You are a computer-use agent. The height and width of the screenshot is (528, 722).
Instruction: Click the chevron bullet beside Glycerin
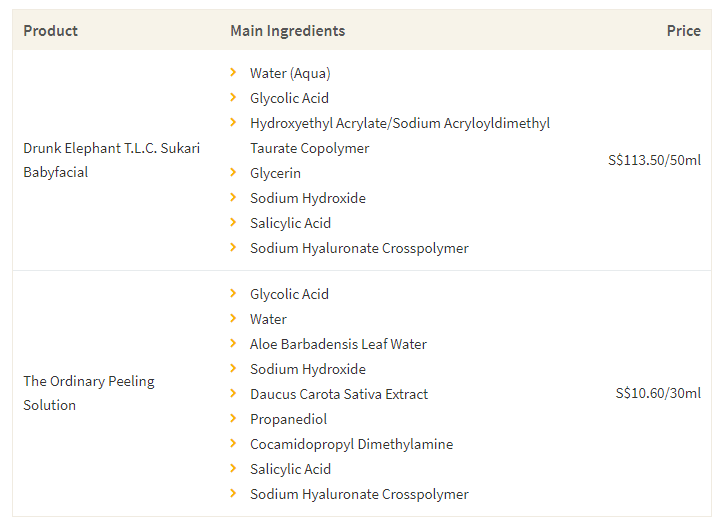[233, 172]
